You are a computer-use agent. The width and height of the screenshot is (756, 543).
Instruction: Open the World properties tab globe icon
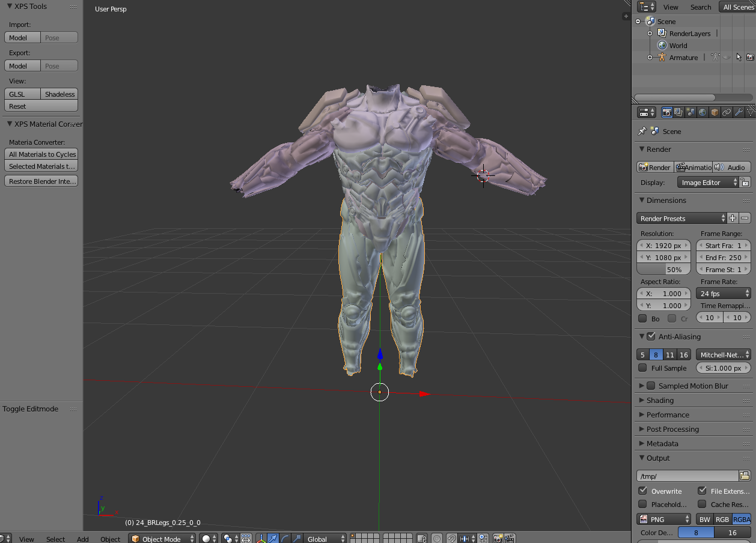(703, 112)
